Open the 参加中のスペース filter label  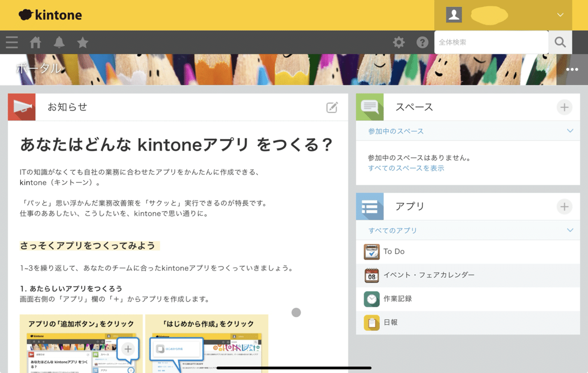396,131
